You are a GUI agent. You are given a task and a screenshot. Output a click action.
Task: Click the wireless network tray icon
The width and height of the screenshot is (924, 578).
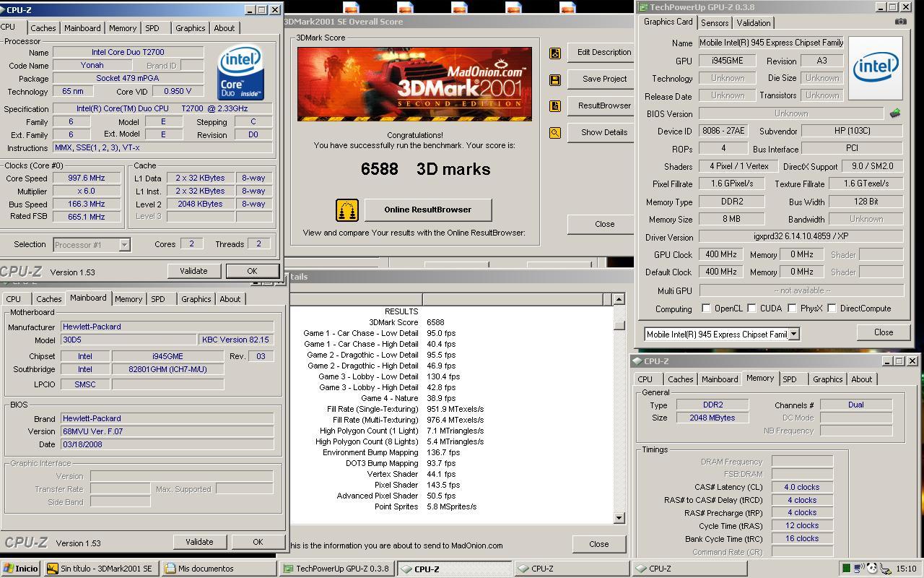tap(858, 569)
